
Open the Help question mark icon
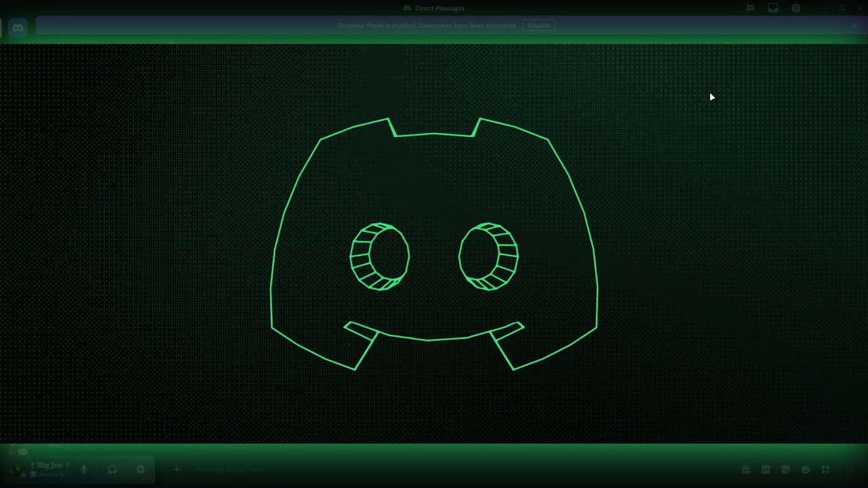796,8
